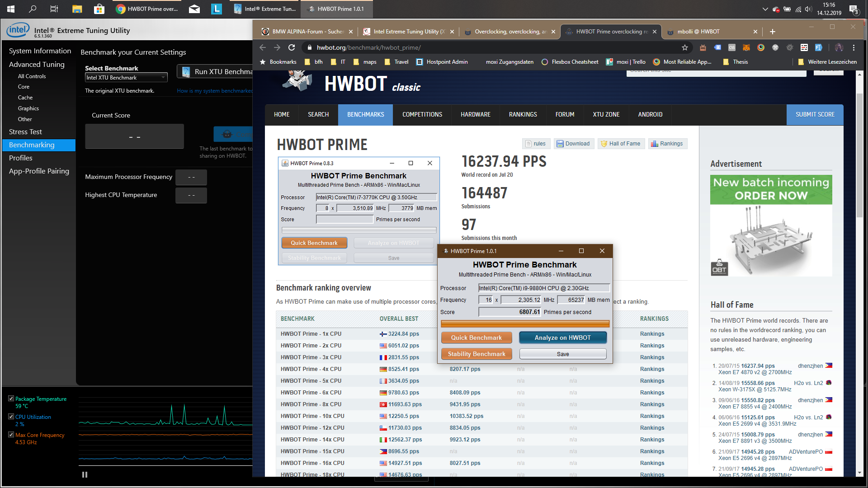Toggle Max Core Frequency checkbox

click(11, 435)
